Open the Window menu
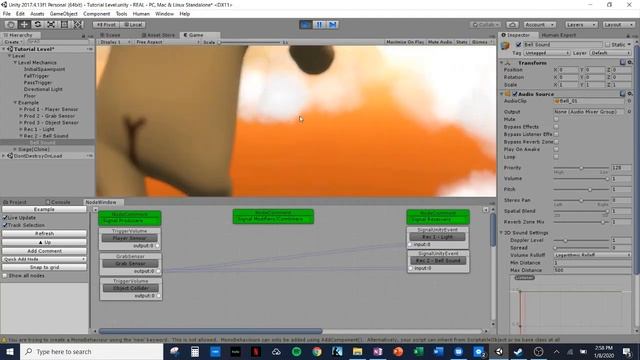The height and width of the screenshot is (360, 640). (164, 14)
